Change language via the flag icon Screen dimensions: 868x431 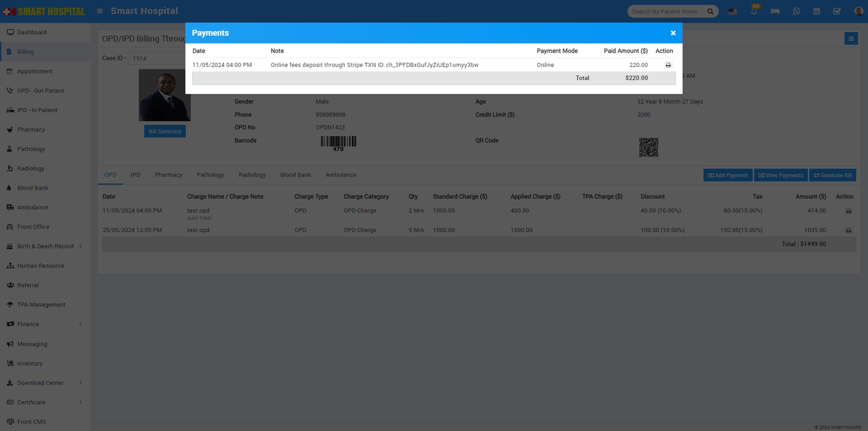pos(733,11)
